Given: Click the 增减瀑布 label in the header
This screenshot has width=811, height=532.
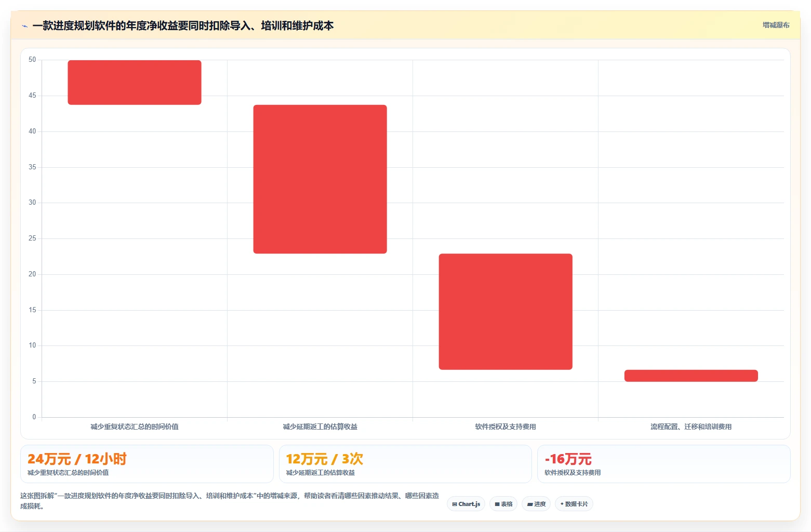Looking at the screenshot, I should tap(776, 25).
